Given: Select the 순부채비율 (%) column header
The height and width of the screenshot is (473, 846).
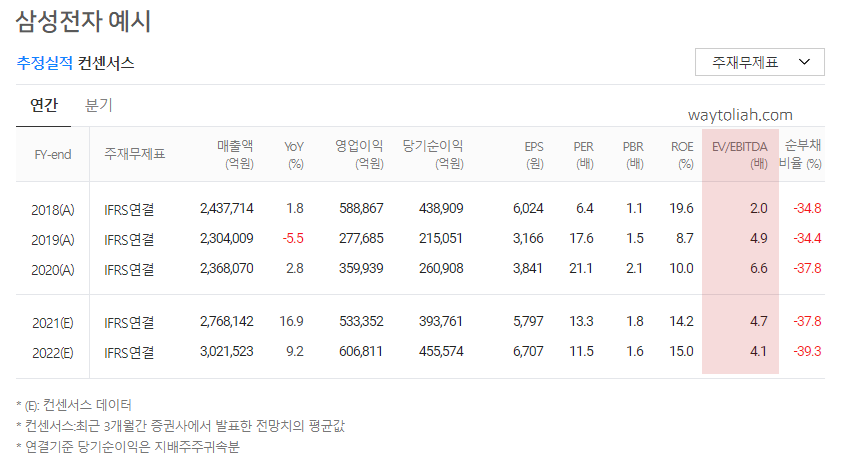Looking at the screenshot, I should click(801, 154).
